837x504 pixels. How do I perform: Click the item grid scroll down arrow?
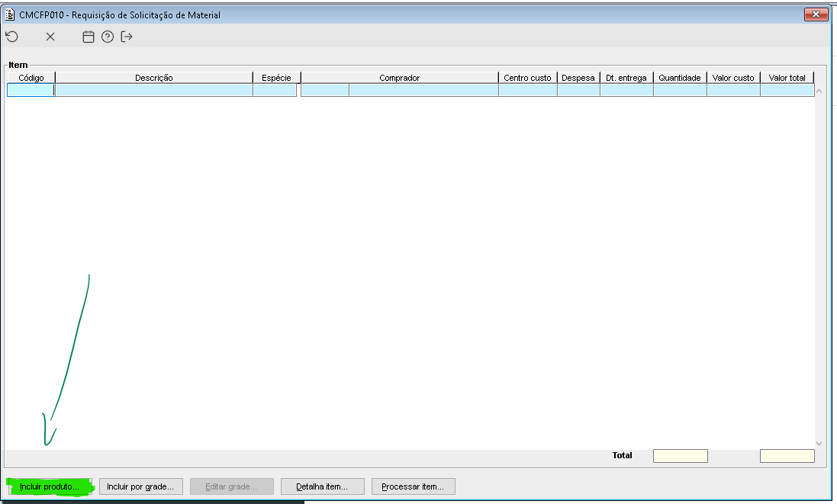(819, 443)
